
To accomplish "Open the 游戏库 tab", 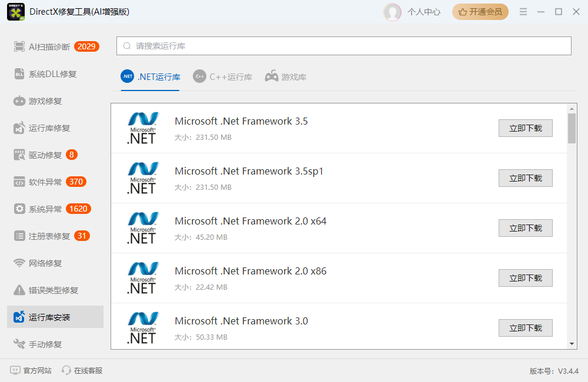I will point(285,76).
